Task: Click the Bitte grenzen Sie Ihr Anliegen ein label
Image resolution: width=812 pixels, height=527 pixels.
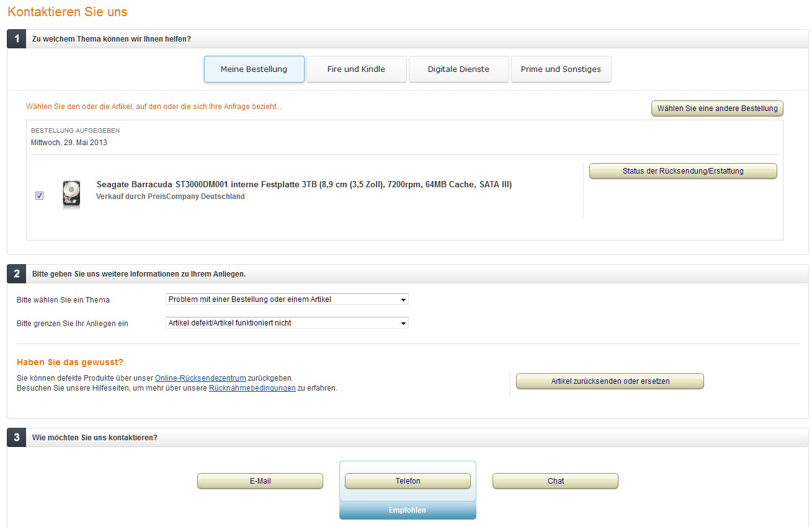Action: tap(73, 324)
